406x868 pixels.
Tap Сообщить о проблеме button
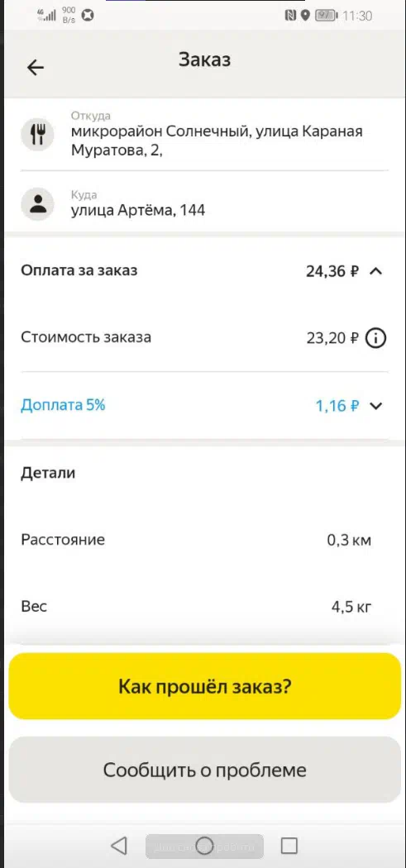204,770
